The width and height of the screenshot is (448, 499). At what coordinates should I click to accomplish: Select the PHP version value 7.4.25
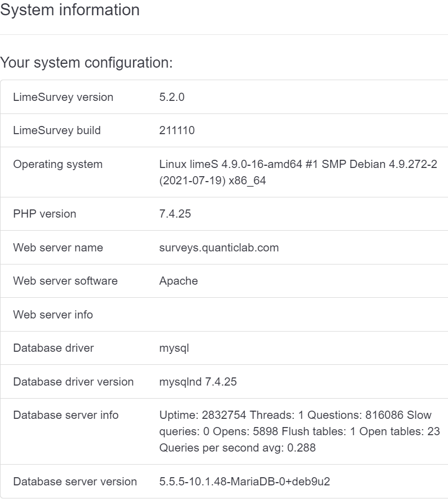coord(175,214)
